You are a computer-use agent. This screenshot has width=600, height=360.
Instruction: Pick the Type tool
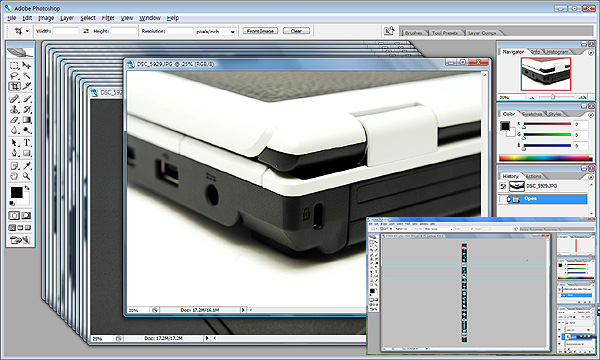(26, 143)
